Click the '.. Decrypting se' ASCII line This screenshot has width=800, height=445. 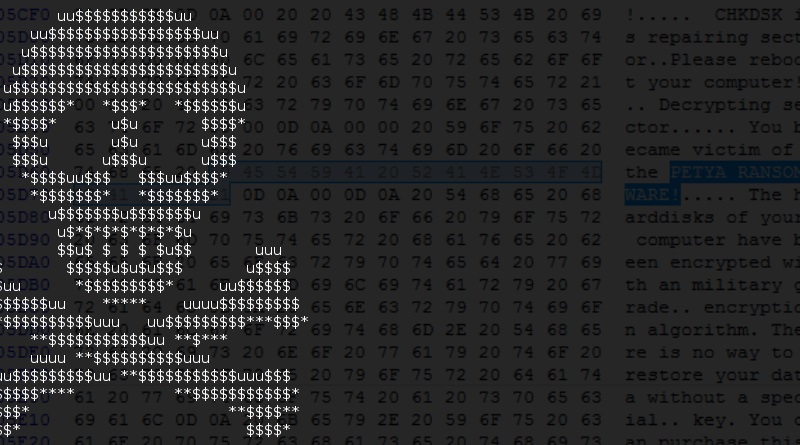click(712, 105)
